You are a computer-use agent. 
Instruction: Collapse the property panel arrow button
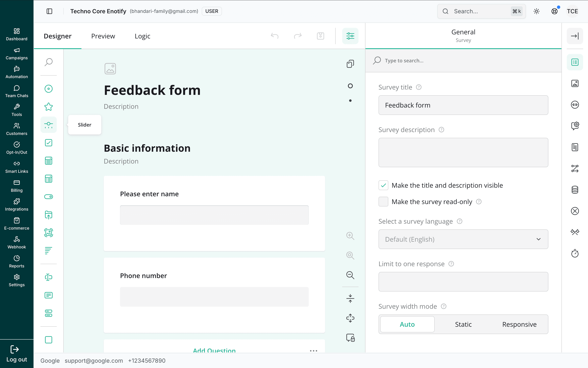575,36
